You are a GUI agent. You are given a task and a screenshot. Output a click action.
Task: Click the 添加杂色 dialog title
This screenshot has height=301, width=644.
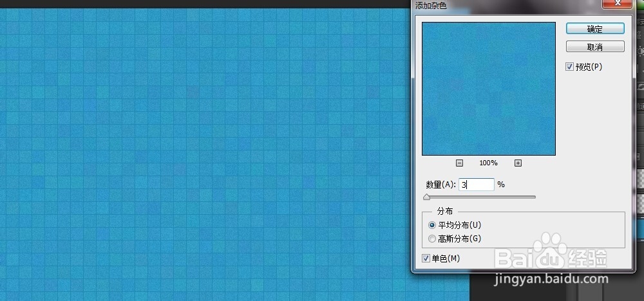click(431, 5)
